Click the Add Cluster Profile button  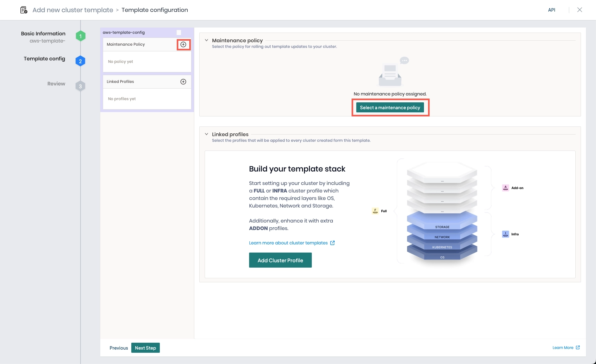click(280, 260)
